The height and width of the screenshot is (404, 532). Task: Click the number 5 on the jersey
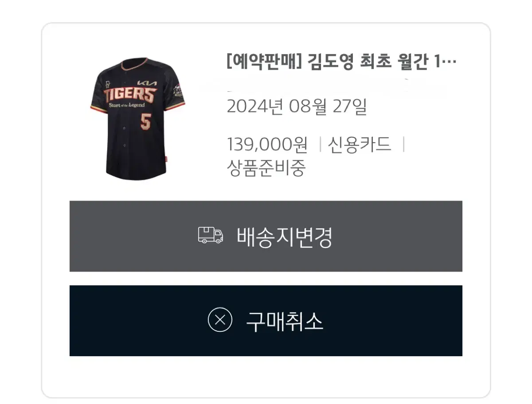145,121
